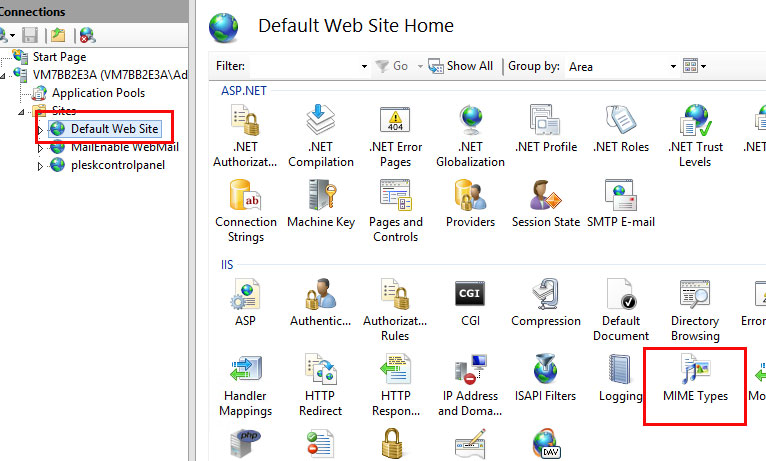The height and width of the screenshot is (461, 766).
Task: Open MIME Types feature
Action: (x=695, y=378)
